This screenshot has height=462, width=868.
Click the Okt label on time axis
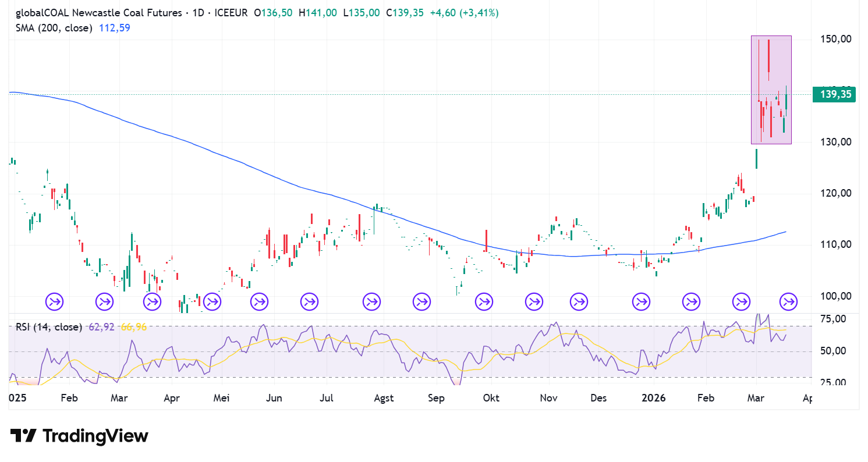pyautogui.click(x=491, y=399)
